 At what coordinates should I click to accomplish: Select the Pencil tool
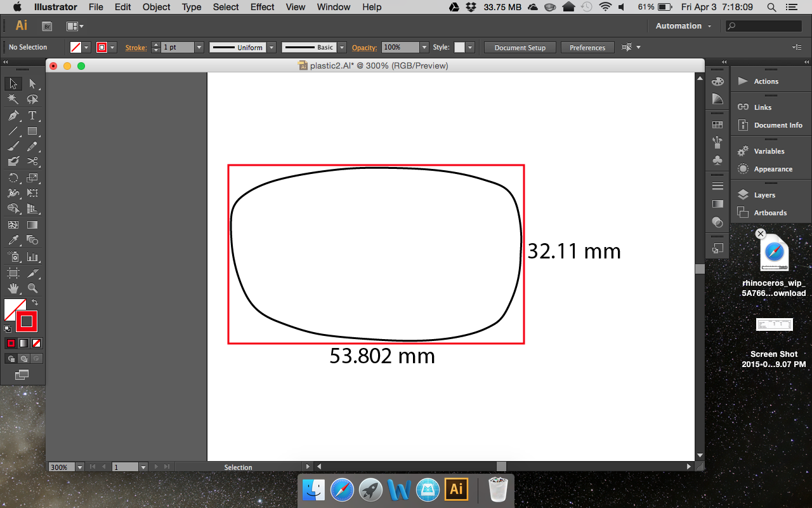point(32,146)
